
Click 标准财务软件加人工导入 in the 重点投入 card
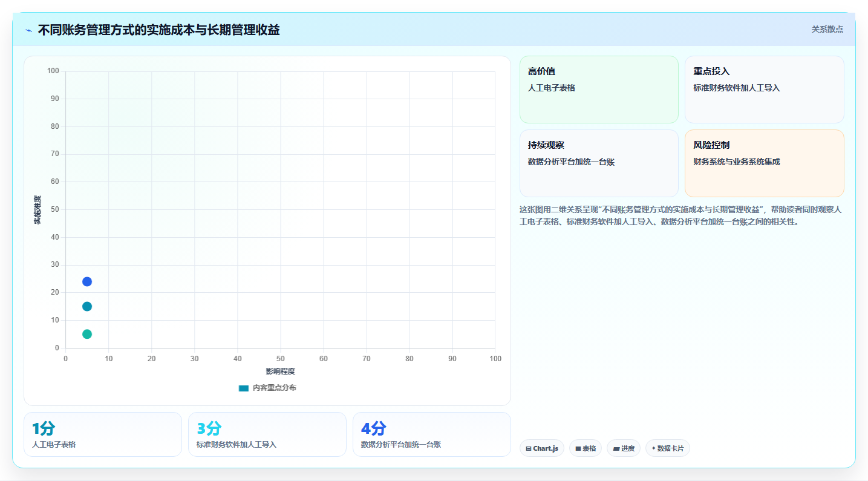click(x=737, y=88)
